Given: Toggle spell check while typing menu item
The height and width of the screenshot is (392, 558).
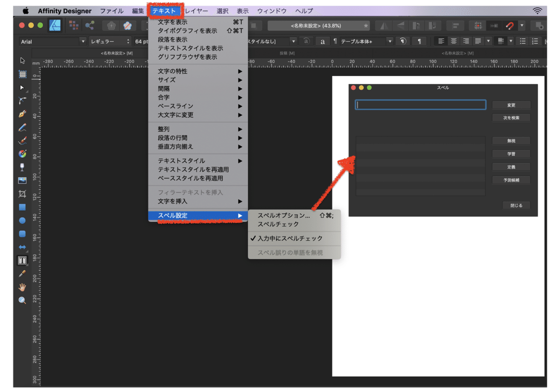Looking at the screenshot, I should click(x=290, y=239).
